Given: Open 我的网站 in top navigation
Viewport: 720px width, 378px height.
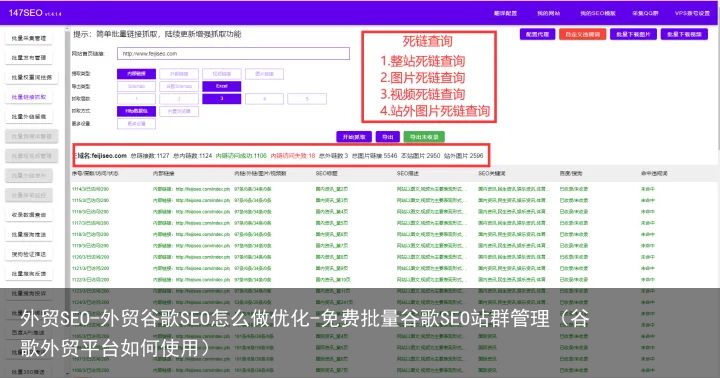Looking at the screenshot, I should (549, 13).
